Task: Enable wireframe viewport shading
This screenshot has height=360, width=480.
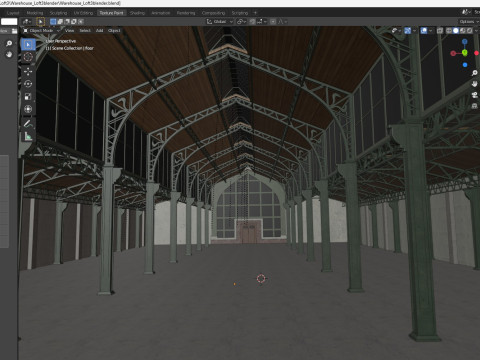Action: tap(449, 30)
